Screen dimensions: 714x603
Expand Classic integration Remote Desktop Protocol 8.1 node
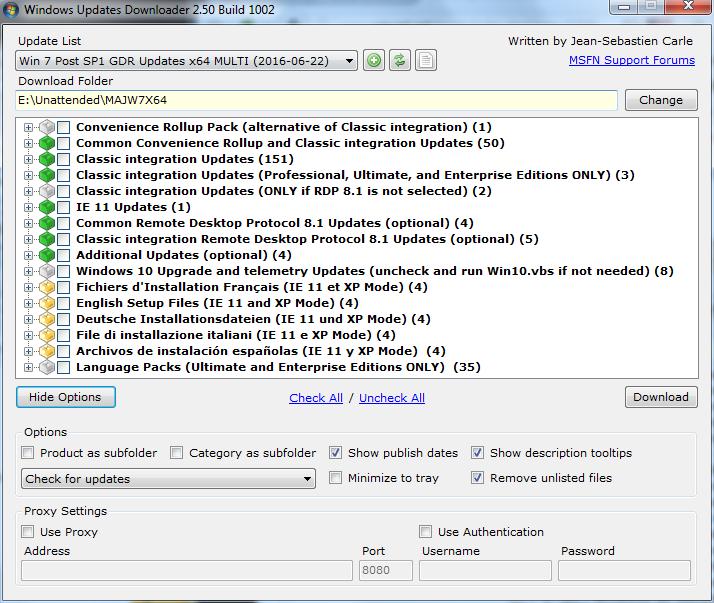click(x=29, y=240)
